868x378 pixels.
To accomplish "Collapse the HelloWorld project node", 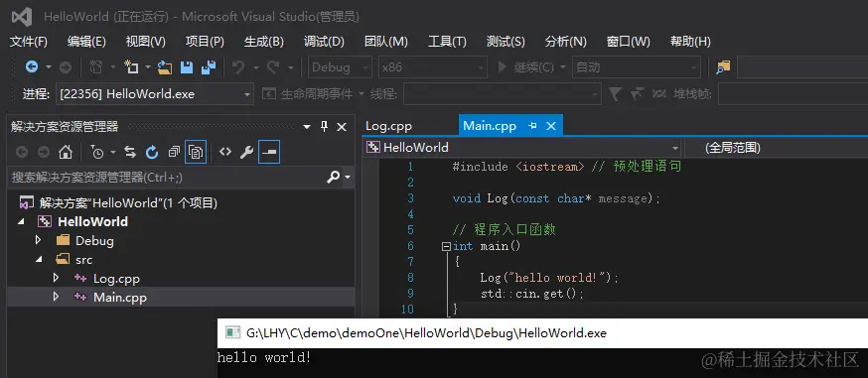I will [21, 221].
